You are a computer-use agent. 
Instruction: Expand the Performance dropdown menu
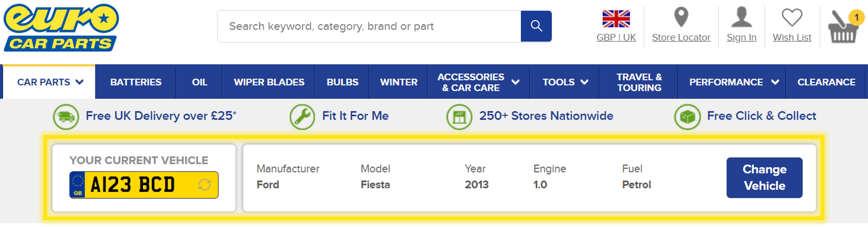pyautogui.click(x=775, y=82)
